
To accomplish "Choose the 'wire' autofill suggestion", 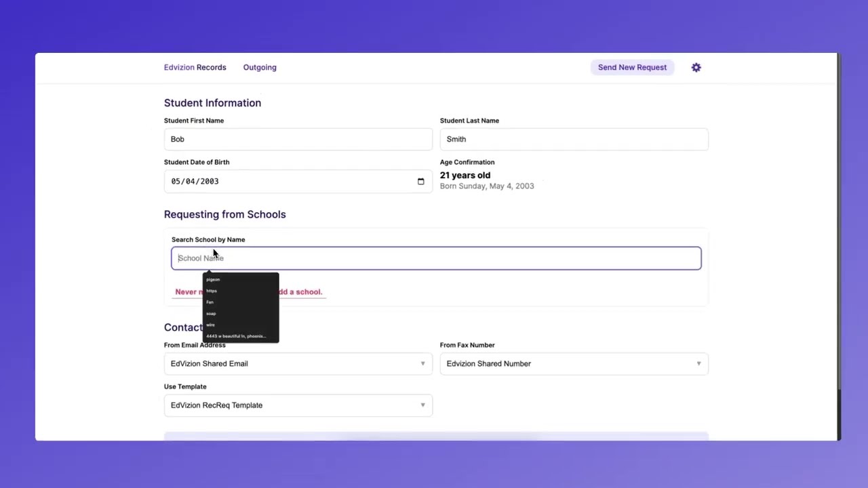I will pyautogui.click(x=241, y=325).
